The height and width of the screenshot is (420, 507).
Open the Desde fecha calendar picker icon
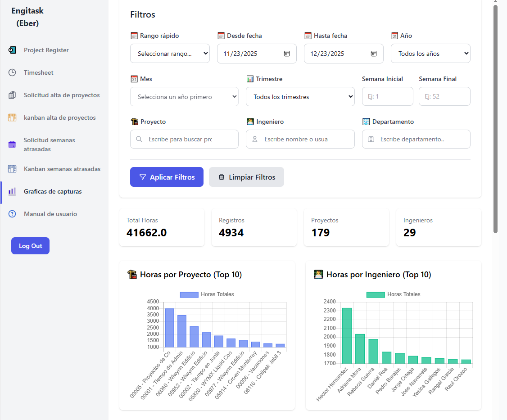pos(287,54)
